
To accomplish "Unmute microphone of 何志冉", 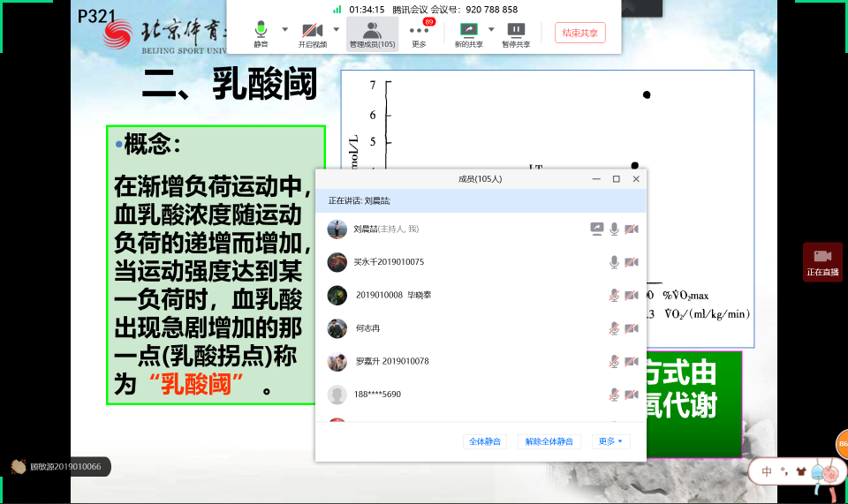I will (614, 328).
